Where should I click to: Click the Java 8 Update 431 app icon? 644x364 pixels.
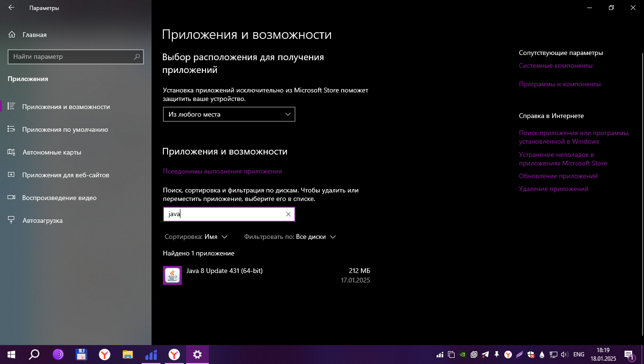pyautogui.click(x=172, y=275)
